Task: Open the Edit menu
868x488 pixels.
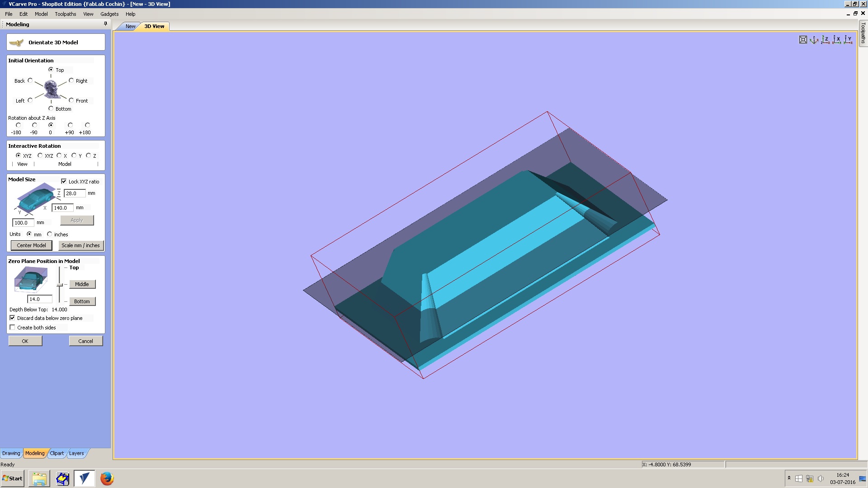Action: 24,14
